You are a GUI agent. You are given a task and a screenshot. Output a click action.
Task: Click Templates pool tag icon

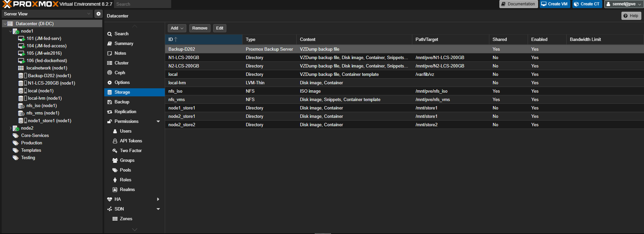click(x=15, y=150)
